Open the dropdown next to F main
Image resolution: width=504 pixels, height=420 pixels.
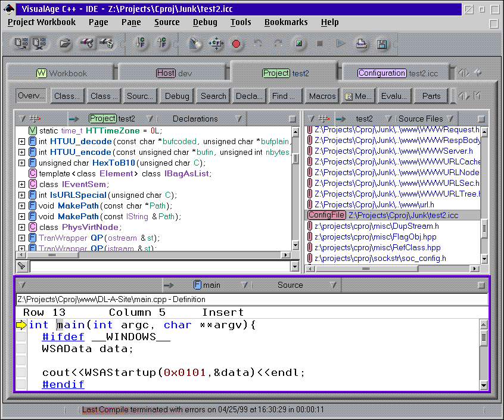(244, 285)
